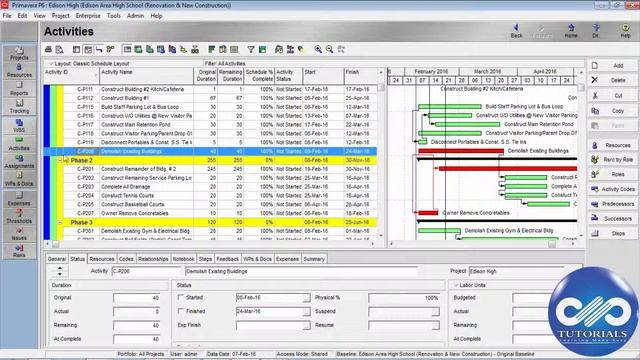This screenshot has width=640, height=360.
Task: Open WPs & Docs in left sidebar
Action: click(19, 180)
